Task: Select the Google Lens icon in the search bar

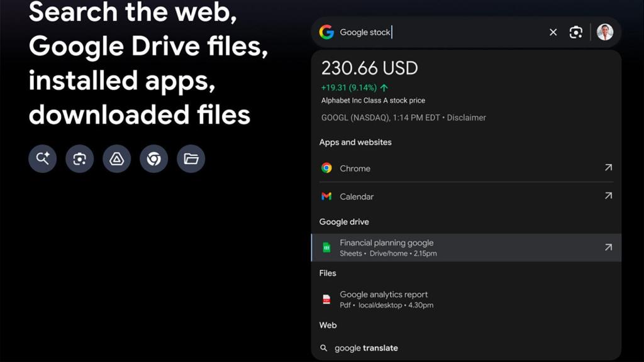Action: (x=576, y=32)
